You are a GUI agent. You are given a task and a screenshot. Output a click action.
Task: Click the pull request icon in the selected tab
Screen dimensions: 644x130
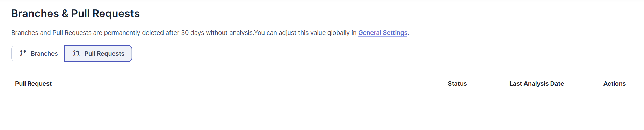point(76,53)
